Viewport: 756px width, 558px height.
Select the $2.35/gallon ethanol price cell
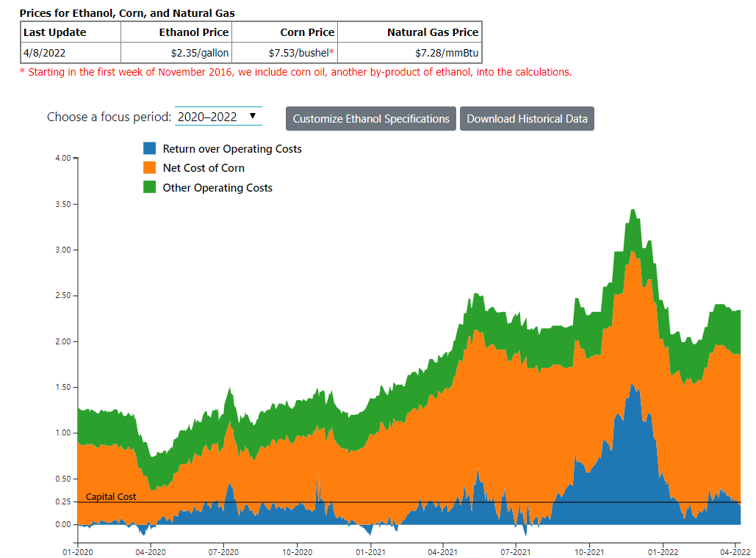click(x=200, y=53)
